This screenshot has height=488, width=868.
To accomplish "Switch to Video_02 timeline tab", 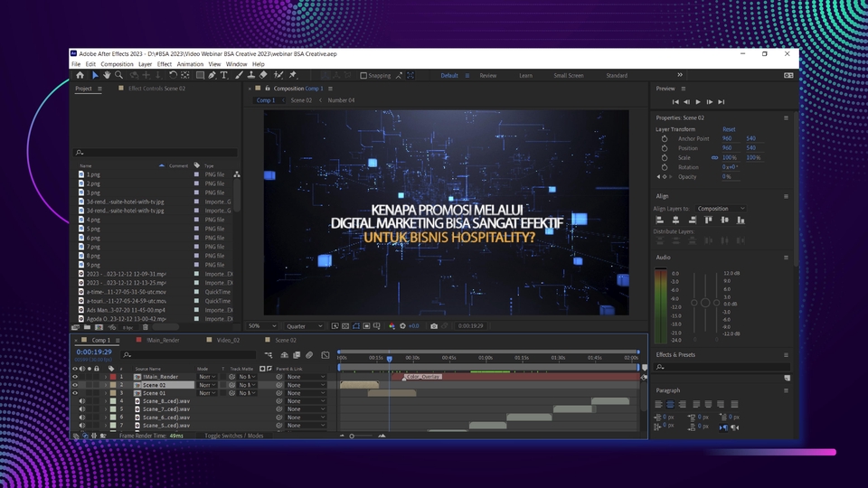I will [228, 341].
